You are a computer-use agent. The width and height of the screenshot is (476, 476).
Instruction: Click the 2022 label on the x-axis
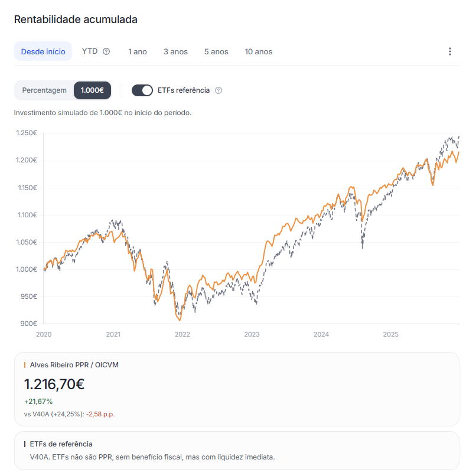pyautogui.click(x=182, y=334)
